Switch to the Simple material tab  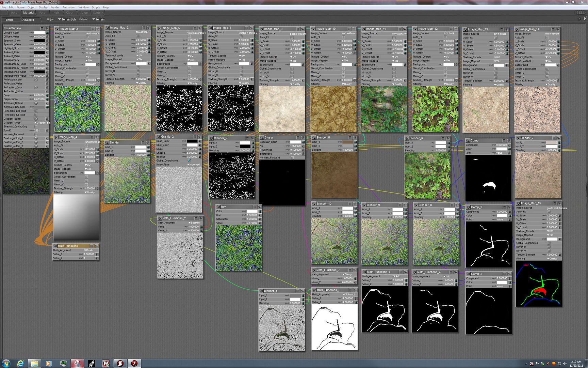pos(10,20)
